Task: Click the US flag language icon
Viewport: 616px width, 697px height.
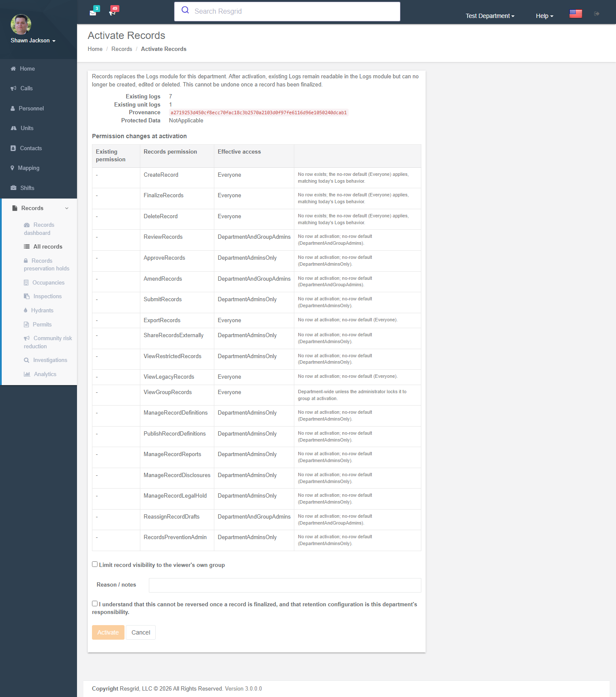Action: click(x=576, y=14)
